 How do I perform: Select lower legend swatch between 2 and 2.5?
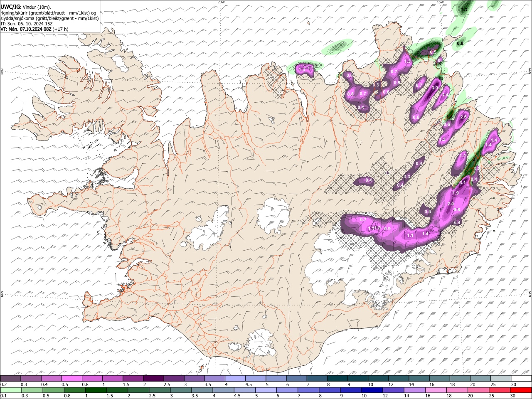pos(139,390)
